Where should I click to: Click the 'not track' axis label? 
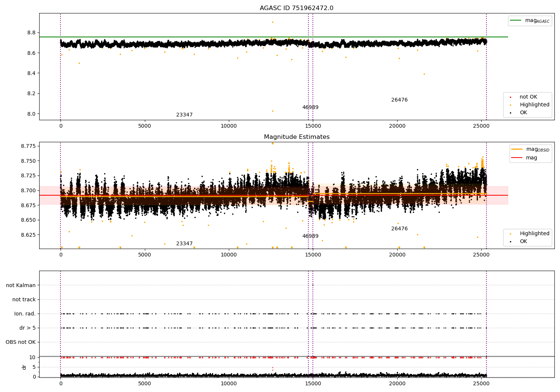[x=24, y=300]
